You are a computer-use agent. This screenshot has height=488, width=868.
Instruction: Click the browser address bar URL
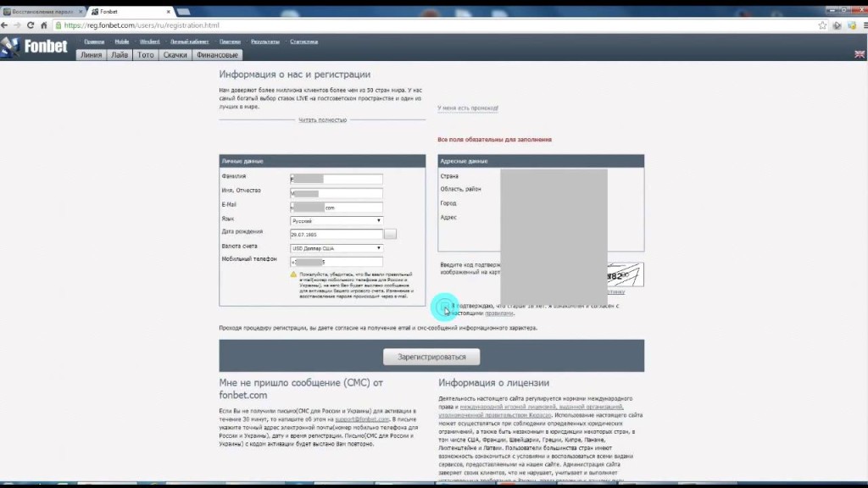pos(142,25)
